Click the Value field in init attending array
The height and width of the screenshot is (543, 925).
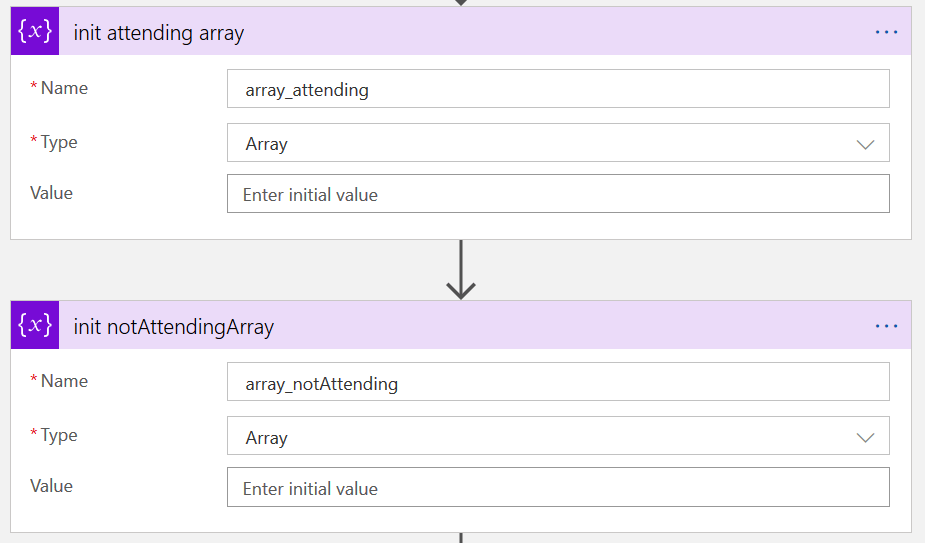tap(558, 194)
